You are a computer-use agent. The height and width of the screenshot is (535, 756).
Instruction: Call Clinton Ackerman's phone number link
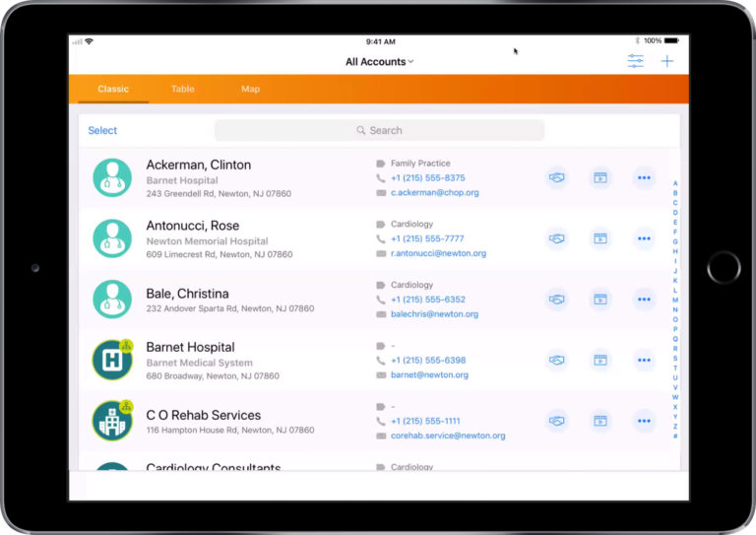[427, 178]
